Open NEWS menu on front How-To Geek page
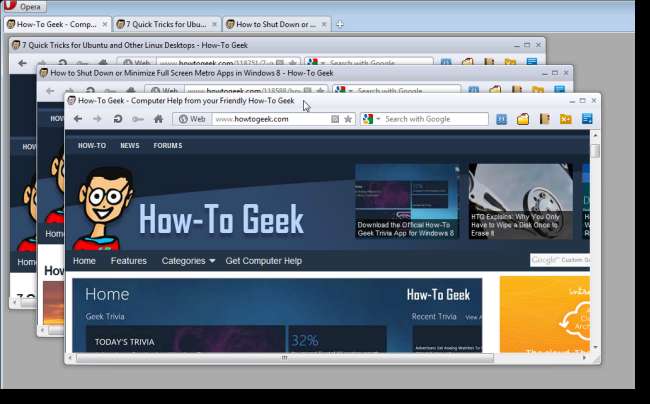Image resolution: width=650 pixels, height=404 pixels. [130, 145]
